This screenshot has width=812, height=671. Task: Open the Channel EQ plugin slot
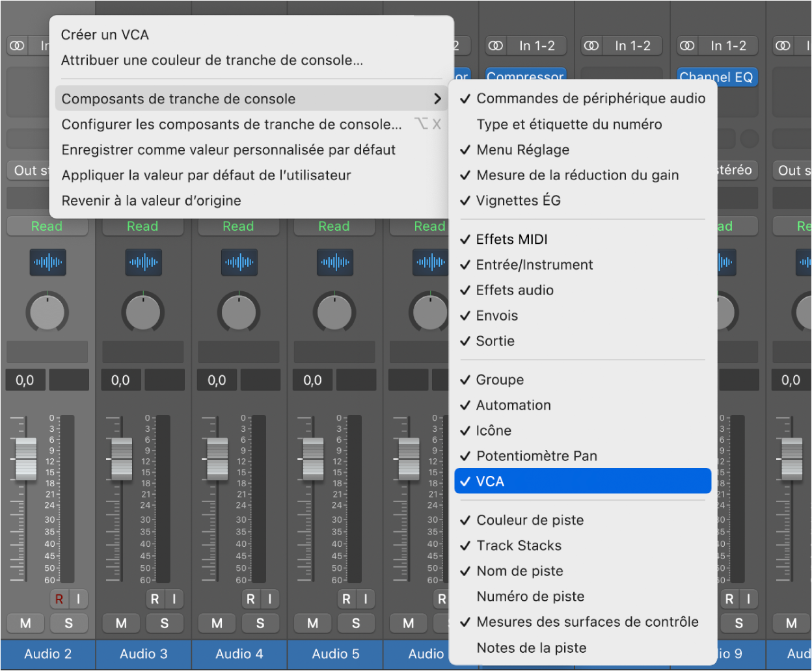coord(716,77)
